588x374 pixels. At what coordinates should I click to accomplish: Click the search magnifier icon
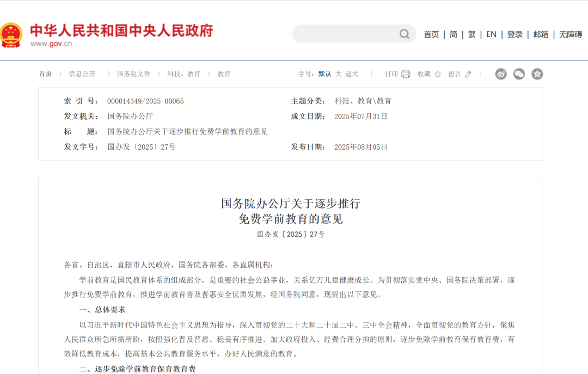[x=404, y=34]
